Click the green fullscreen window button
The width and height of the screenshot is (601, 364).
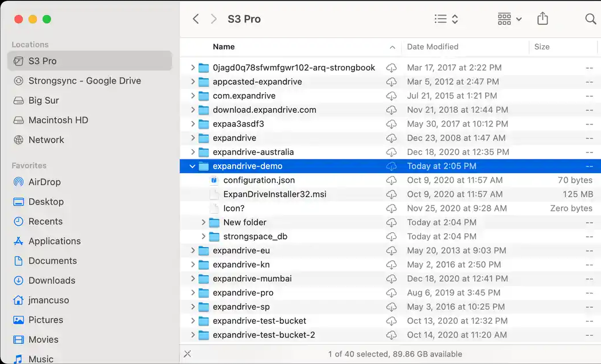tap(47, 19)
